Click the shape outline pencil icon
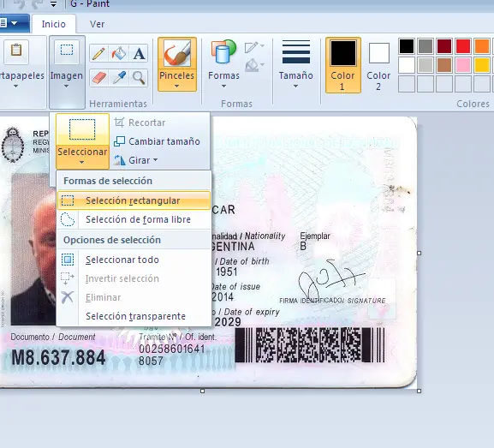This screenshot has width=494, height=448. tap(252, 47)
